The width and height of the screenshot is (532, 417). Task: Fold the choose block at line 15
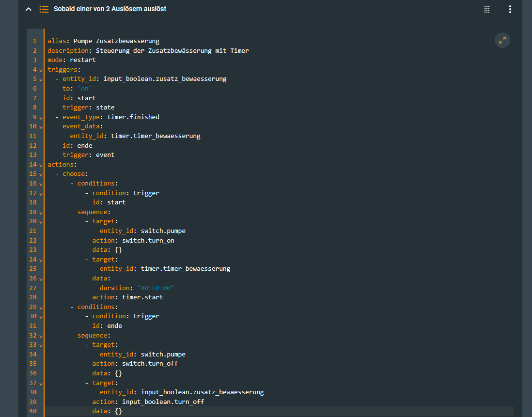[x=41, y=174]
